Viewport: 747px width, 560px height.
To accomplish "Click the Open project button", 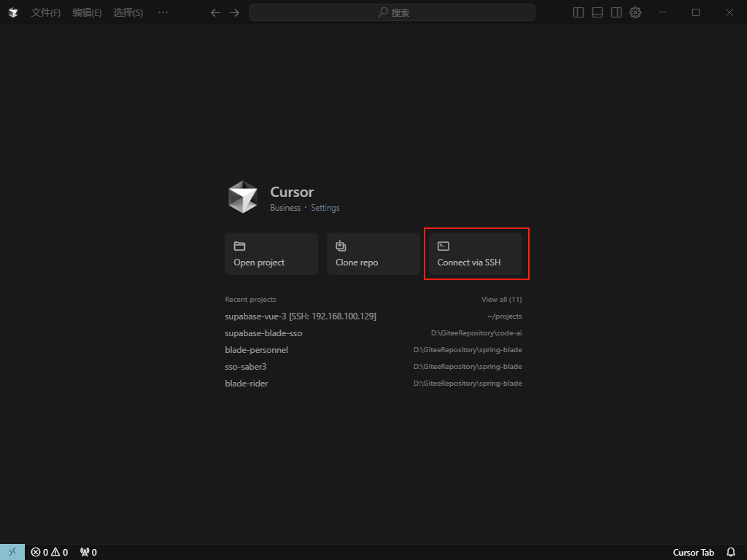I will click(x=271, y=254).
